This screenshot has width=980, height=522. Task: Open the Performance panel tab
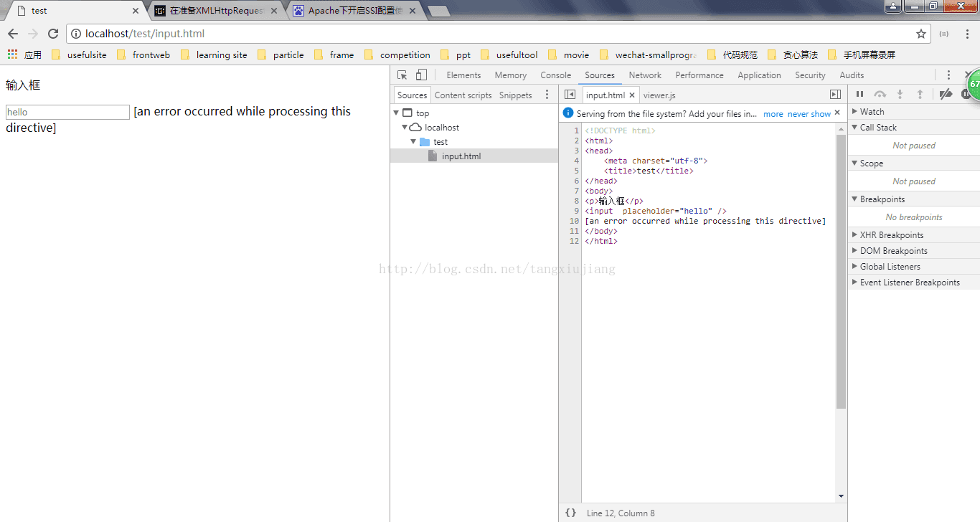(x=699, y=75)
